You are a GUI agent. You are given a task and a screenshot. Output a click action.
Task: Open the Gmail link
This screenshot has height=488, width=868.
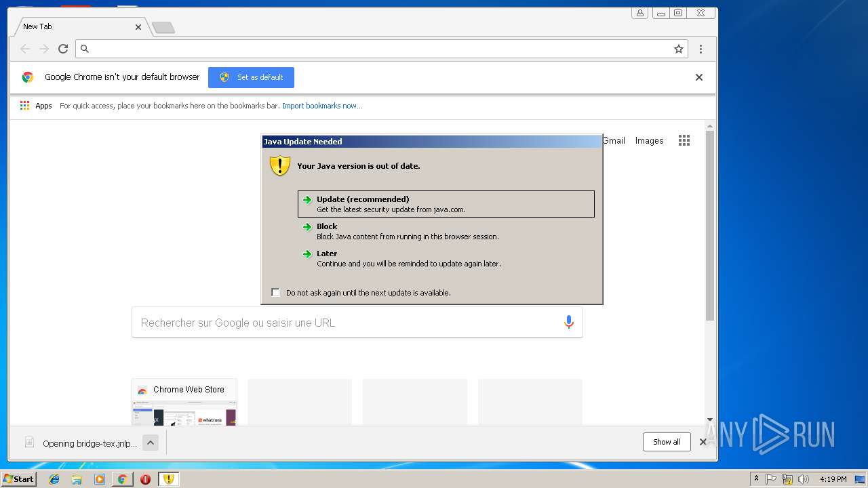(614, 140)
